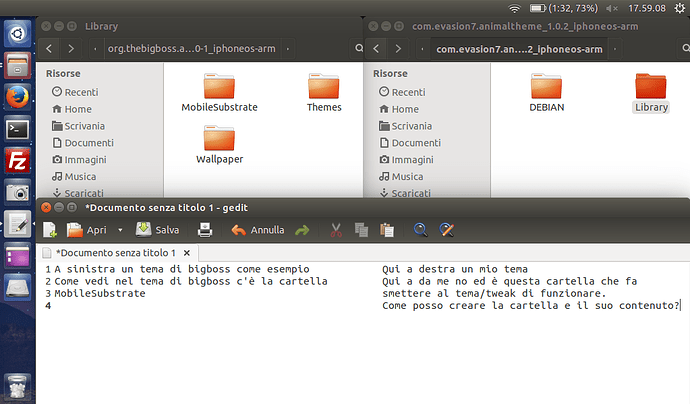Viewport: 690px width, 404px height.
Task: Open the Terminal from the launcher
Action: (16, 128)
